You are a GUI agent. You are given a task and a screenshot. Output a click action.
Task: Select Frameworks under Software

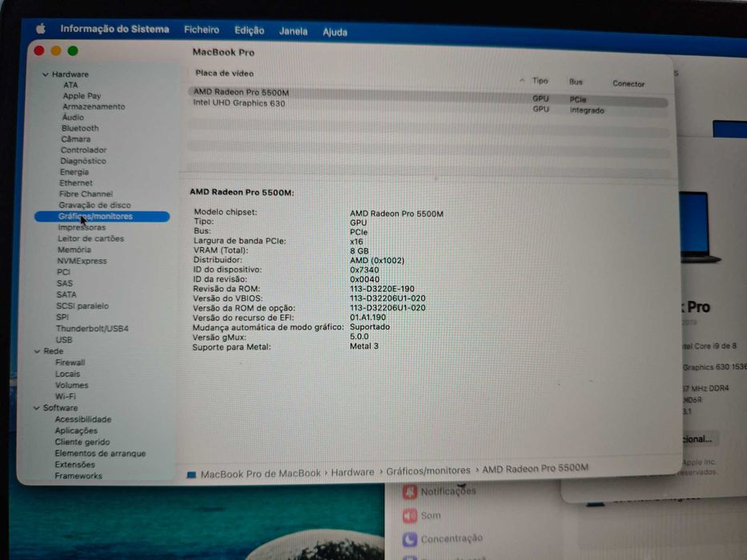tap(78, 476)
